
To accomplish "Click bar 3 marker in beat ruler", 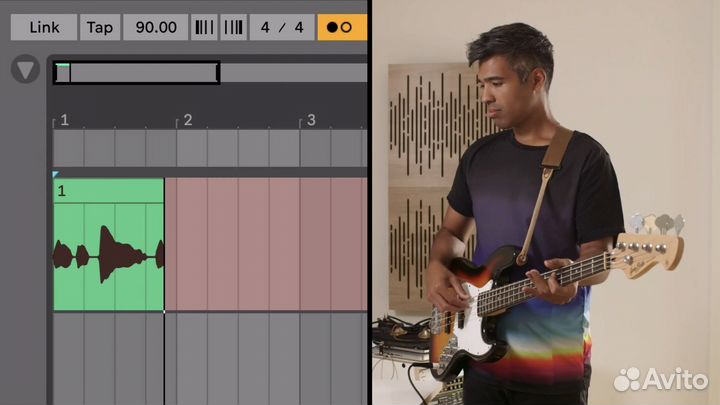I will point(311,120).
